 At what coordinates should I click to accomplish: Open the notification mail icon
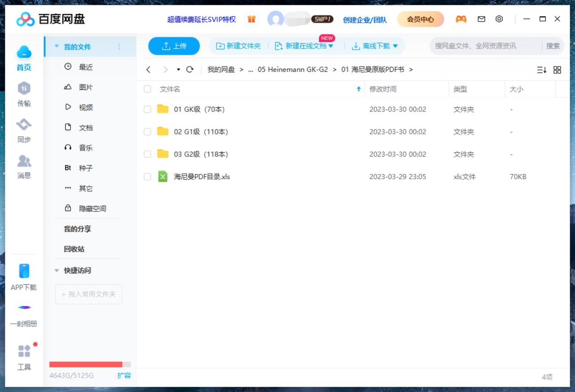[481, 19]
